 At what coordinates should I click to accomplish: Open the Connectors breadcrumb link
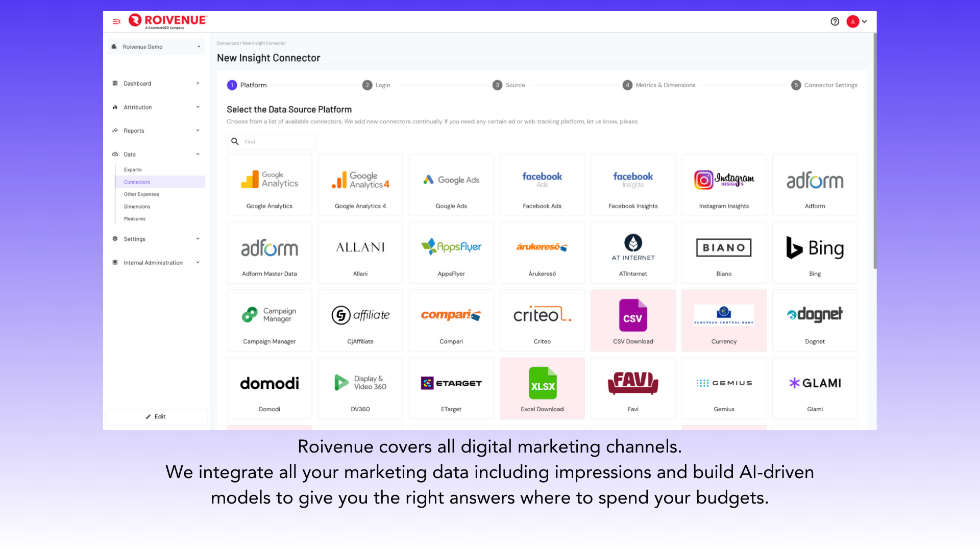[x=228, y=43]
